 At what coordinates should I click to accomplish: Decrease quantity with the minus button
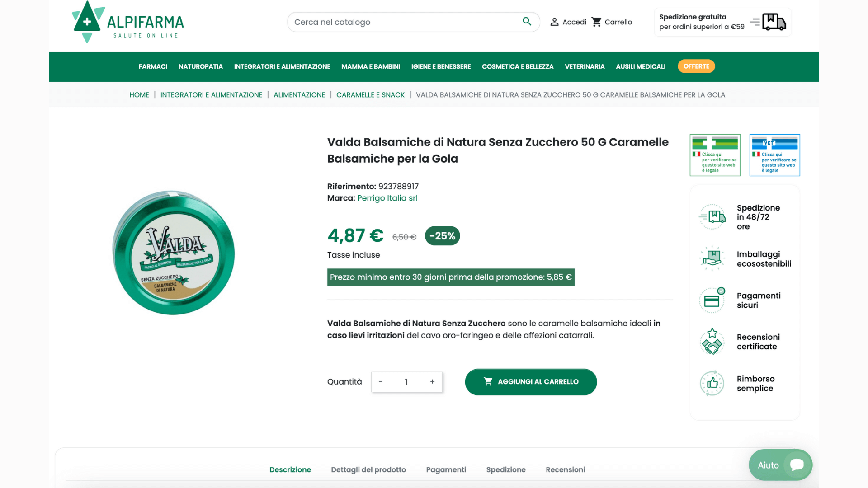pos(381,382)
